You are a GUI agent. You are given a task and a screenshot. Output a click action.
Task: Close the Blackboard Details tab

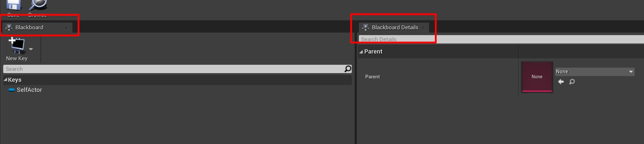(423, 27)
